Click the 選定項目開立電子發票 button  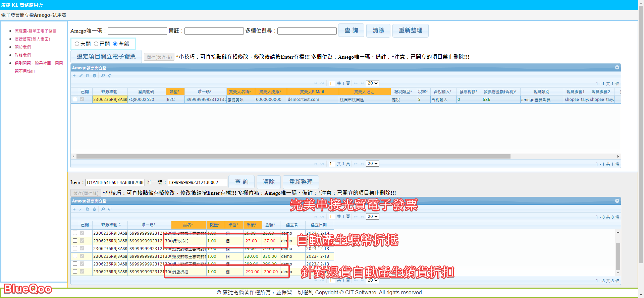pos(106,57)
